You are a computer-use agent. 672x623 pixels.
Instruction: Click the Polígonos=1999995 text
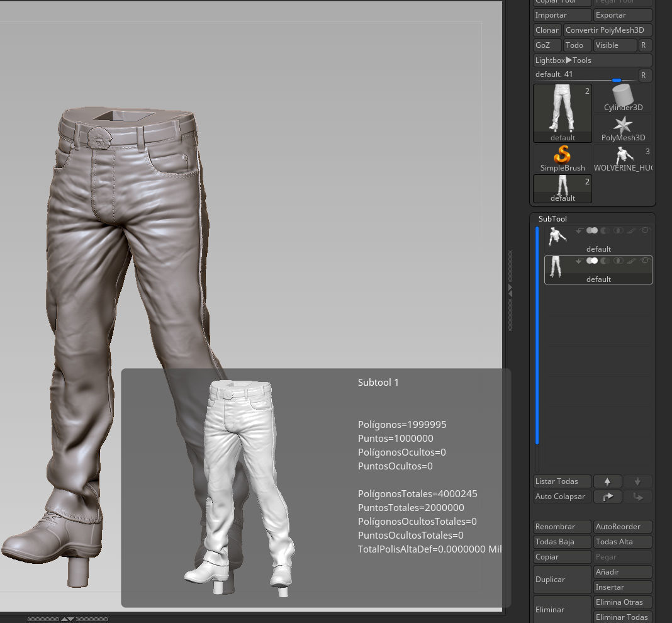click(x=402, y=425)
